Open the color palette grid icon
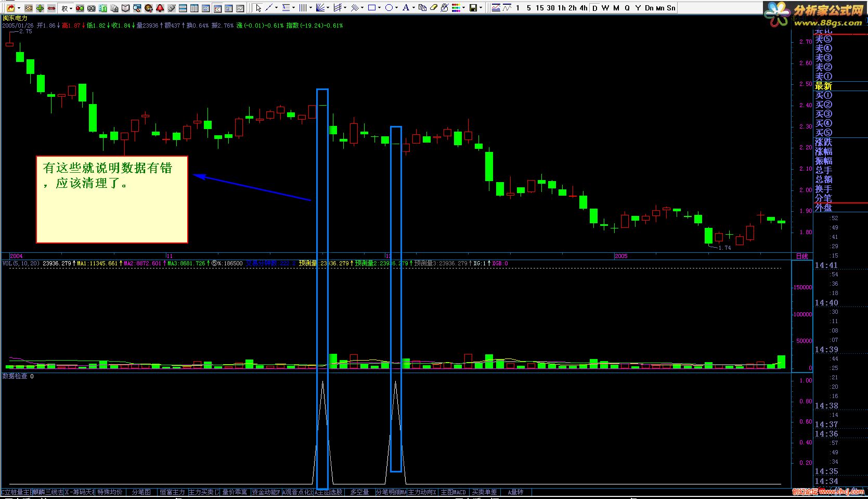 456,8
